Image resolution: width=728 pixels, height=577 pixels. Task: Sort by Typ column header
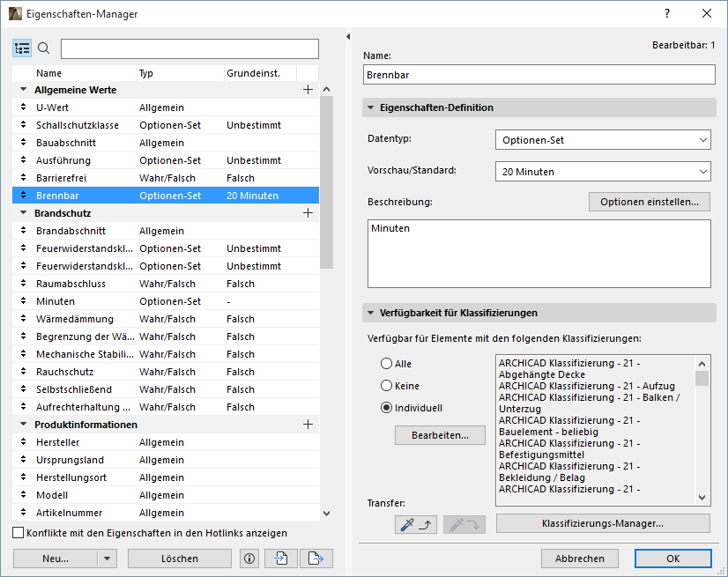181,73
